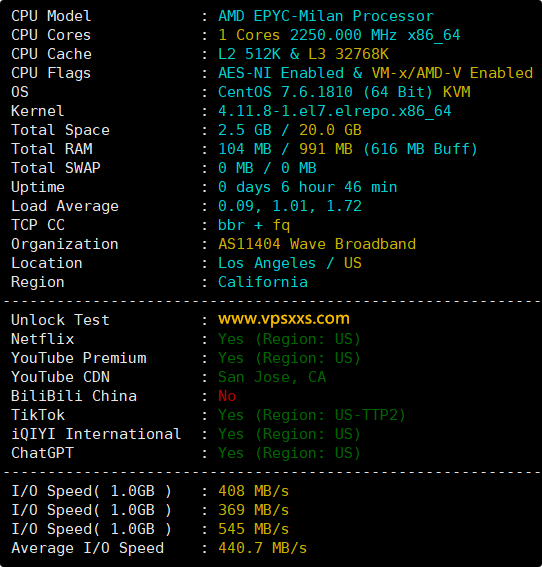This screenshot has height=567, width=542.
Task: Click the '408 MB/s' I/O speed value
Action: (x=253, y=491)
